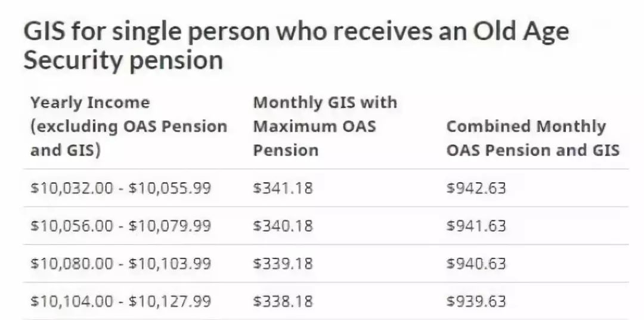
Task: Click the GIS table title heading
Action: 296,46
